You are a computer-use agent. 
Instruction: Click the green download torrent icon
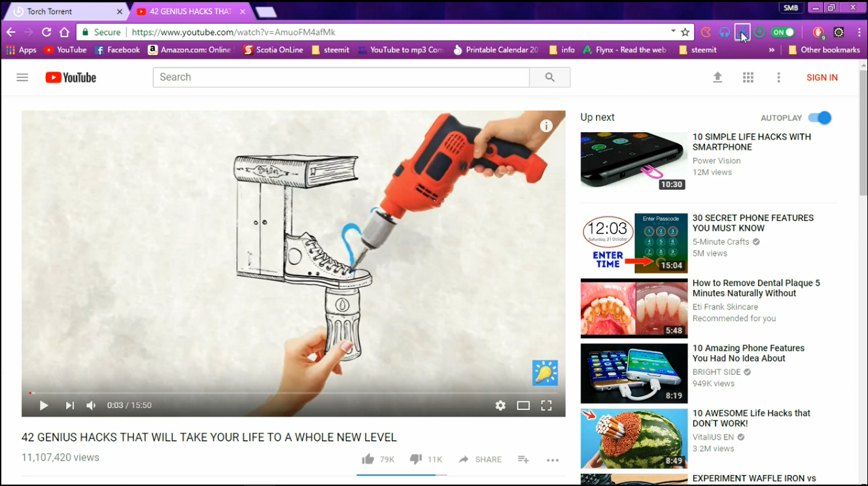coord(759,32)
